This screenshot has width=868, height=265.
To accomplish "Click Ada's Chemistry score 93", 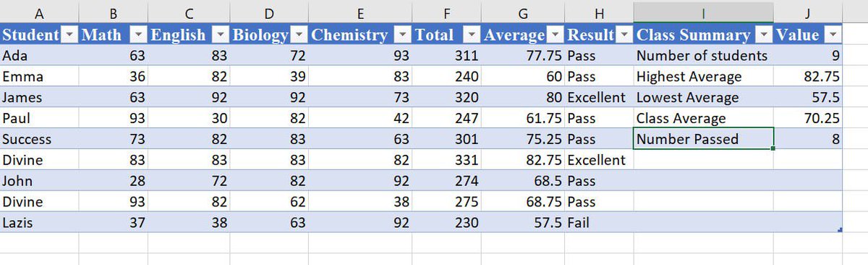I will tap(361, 56).
